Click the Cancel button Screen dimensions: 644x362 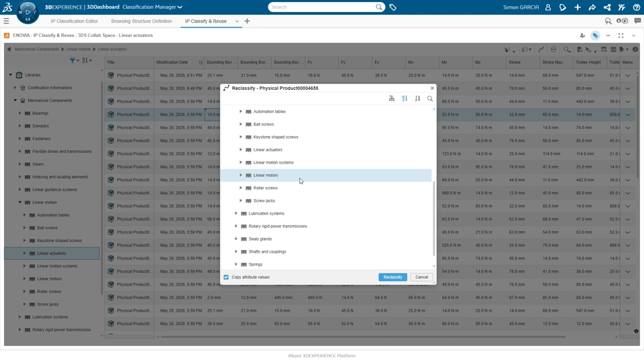[x=421, y=277]
